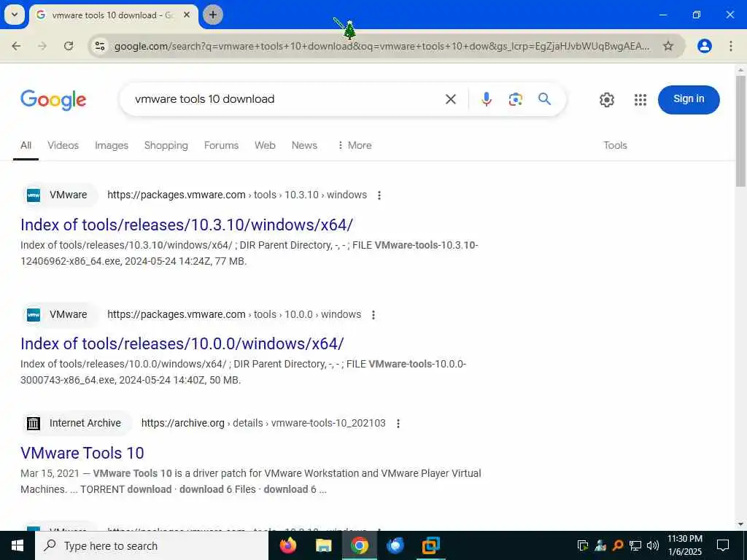The width and height of the screenshot is (747, 560).
Task: Click the Sign in button
Action: (689, 99)
